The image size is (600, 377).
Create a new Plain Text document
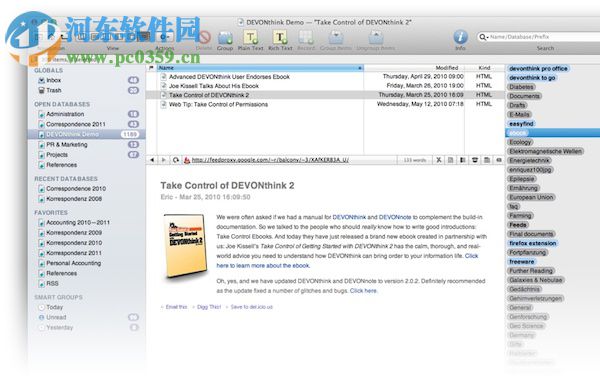[x=250, y=38]
